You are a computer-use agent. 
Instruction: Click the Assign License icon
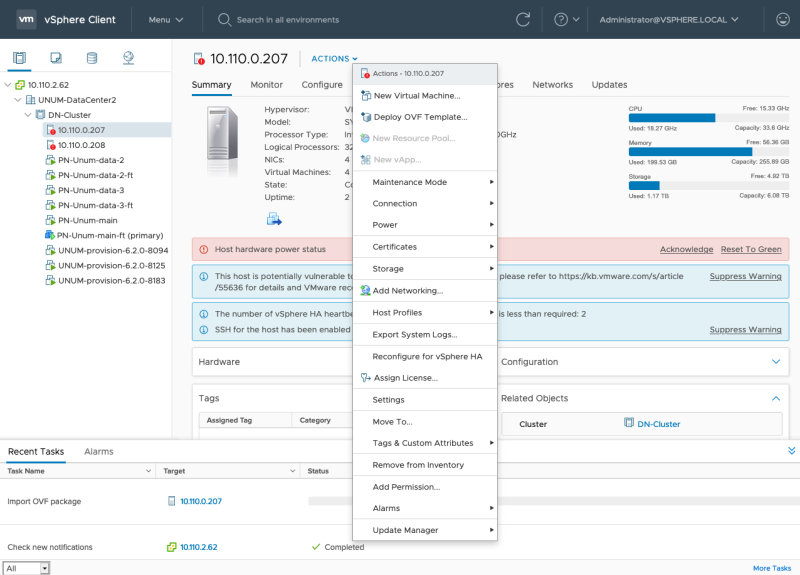pos(365,378)
